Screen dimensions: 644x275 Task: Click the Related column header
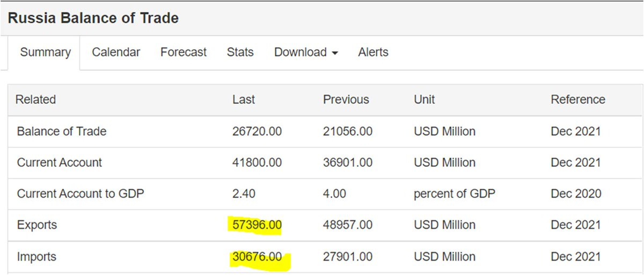(x=35, y=100)
